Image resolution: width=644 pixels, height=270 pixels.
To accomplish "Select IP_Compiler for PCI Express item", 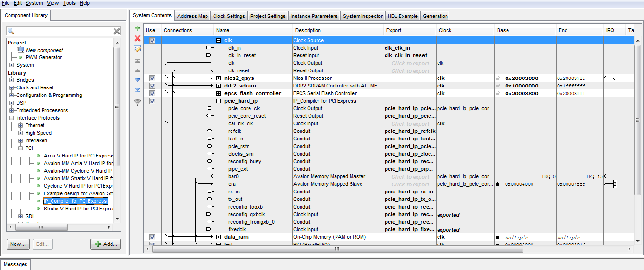I will tap(76, 201).
